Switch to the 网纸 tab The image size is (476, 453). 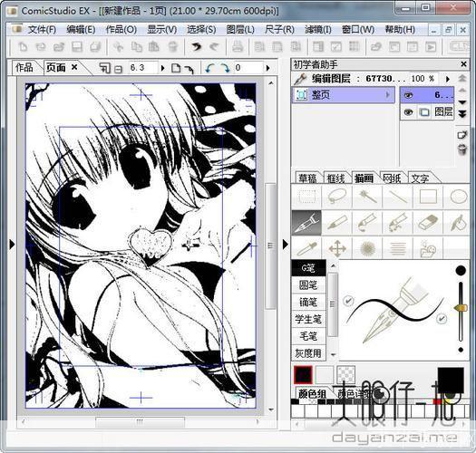point(392,178)
